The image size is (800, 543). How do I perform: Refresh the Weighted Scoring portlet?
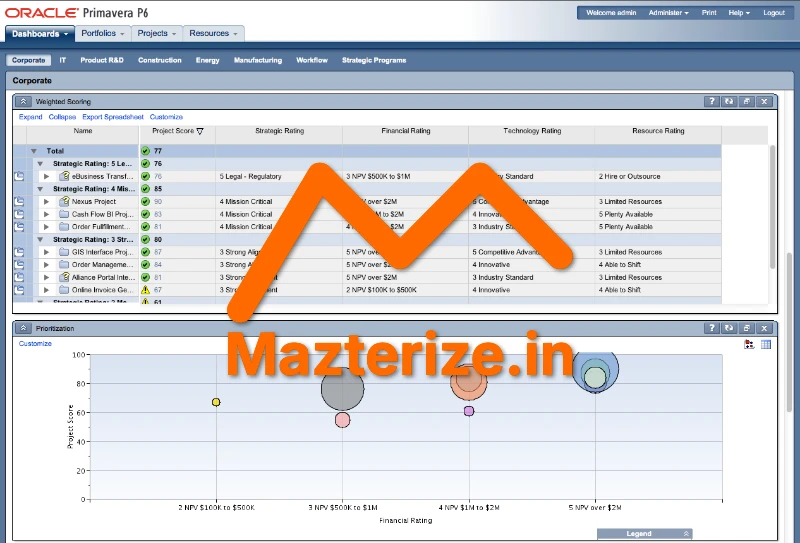[x=728, y=101]
